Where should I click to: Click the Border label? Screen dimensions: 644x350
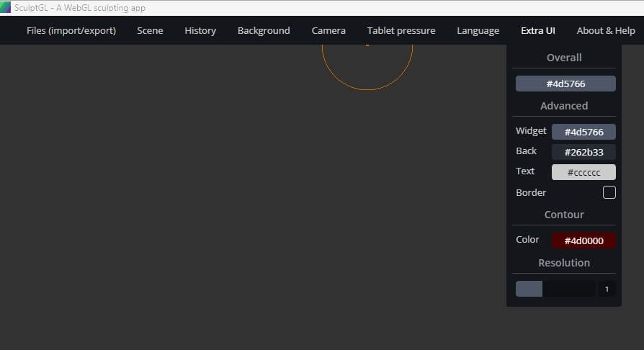[x=531, y=193]
